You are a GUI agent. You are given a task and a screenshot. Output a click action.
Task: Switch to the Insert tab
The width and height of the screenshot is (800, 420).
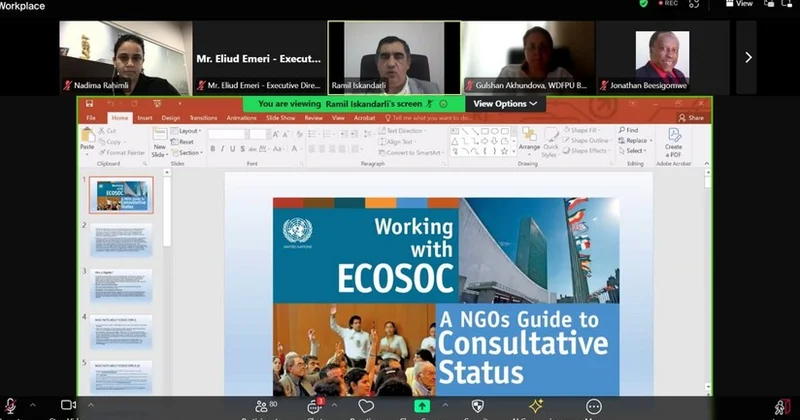(x=145, y=118)
